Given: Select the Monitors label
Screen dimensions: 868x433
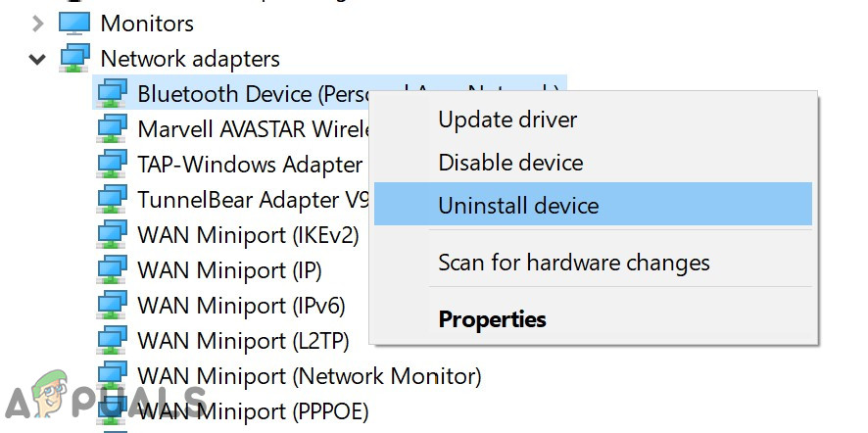Looking at the screenshot, I should 147,23.
